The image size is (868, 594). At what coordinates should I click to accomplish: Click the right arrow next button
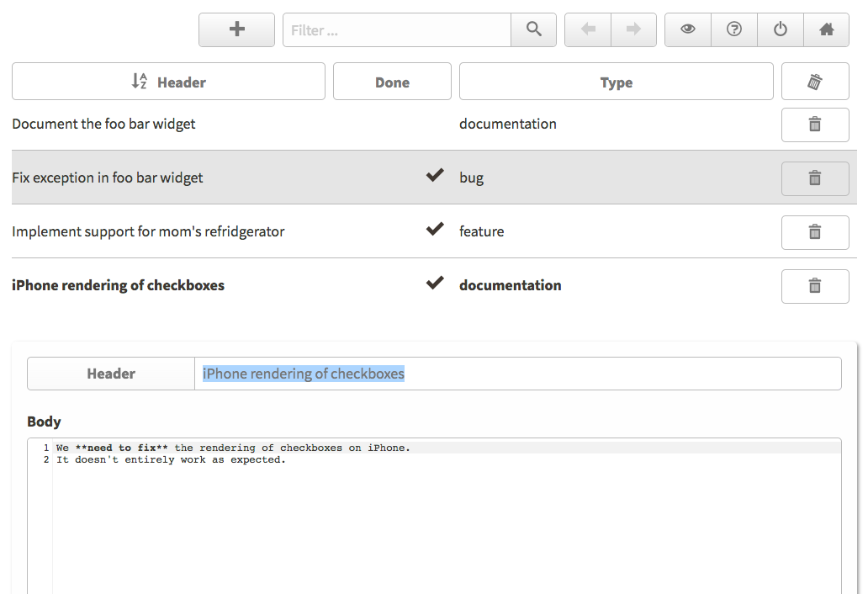click(633, 29)
